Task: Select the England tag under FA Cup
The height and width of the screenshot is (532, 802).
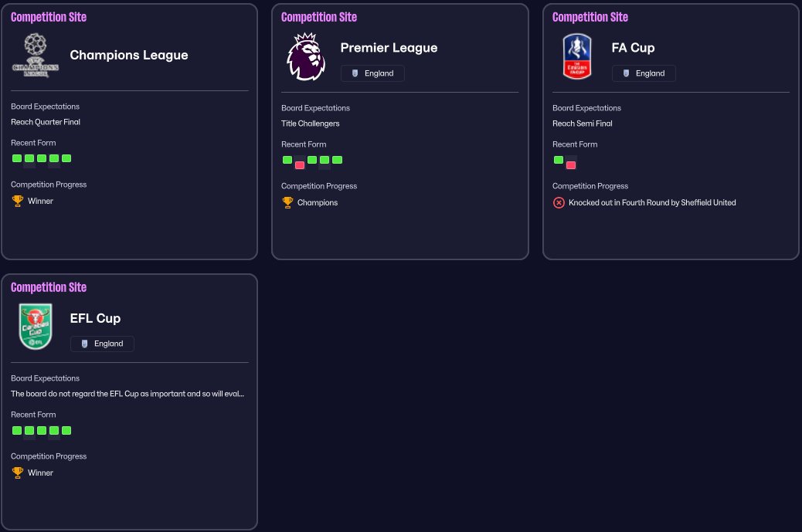Action: click(x=644, y=73)
